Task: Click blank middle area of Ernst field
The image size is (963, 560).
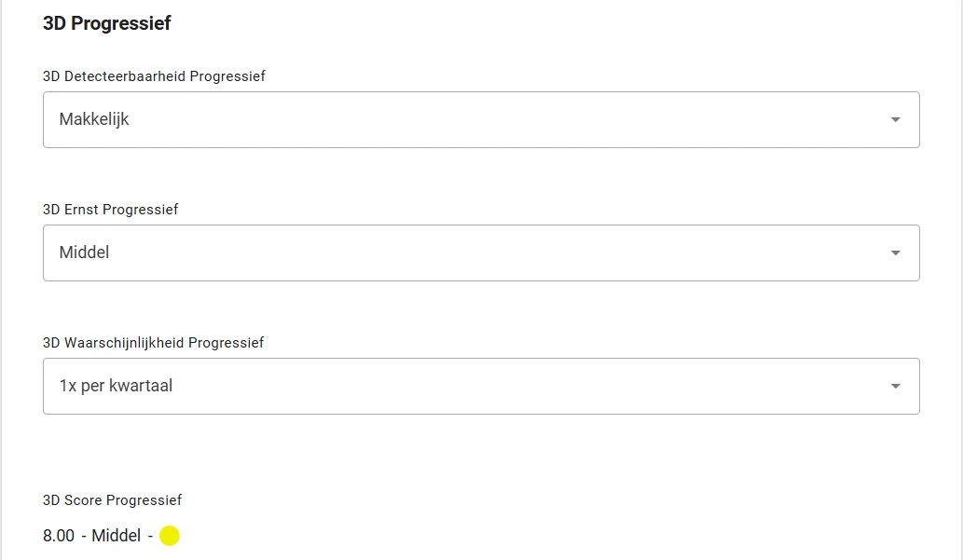Action: click(491, 253)
